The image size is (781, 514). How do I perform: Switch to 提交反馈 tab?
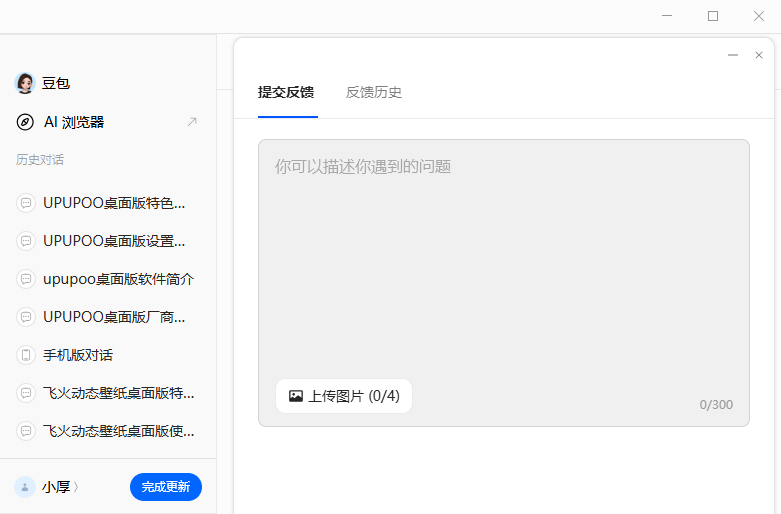(x=286, y=92)
